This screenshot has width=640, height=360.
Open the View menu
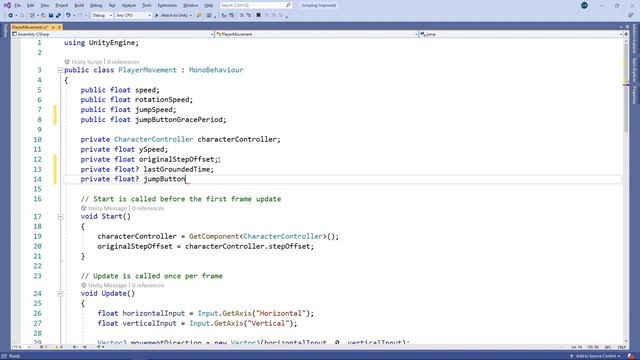pyautogui.click(x=44, y=5)
